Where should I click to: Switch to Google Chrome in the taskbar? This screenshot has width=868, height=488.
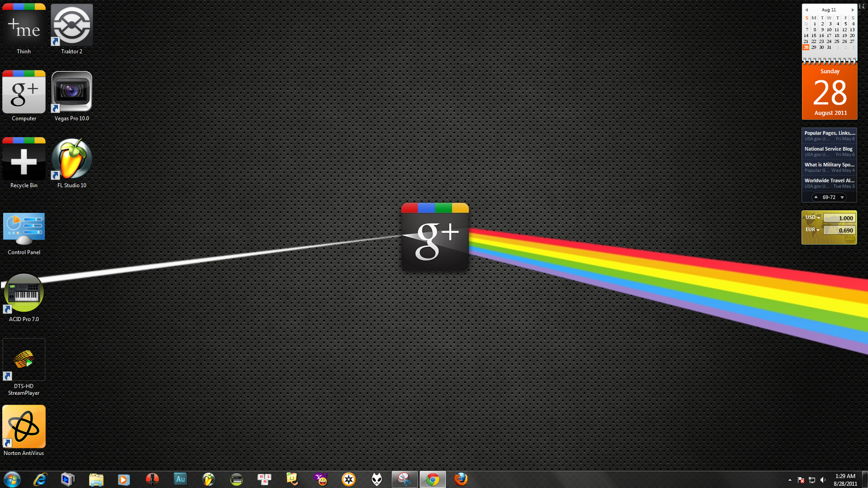coord(432,479)
